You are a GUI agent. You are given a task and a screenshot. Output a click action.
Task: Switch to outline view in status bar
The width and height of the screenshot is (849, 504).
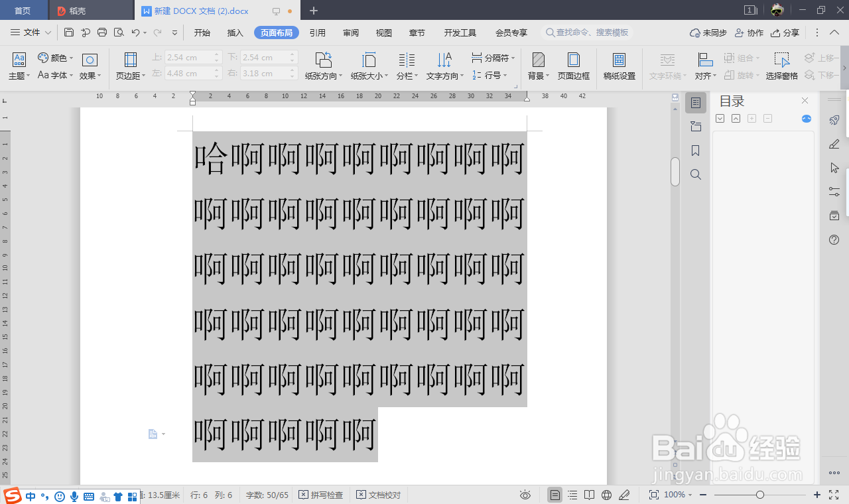[572, 495]
